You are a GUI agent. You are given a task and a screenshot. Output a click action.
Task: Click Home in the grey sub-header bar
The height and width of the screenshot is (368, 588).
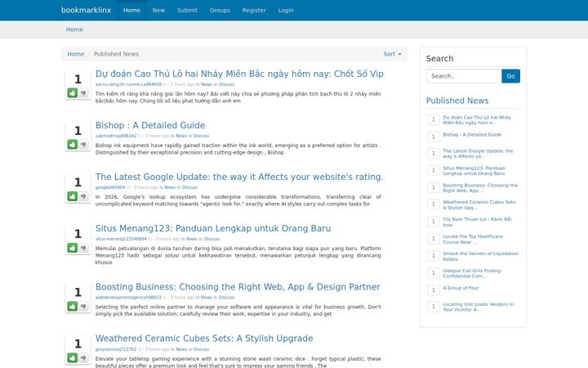74,29
